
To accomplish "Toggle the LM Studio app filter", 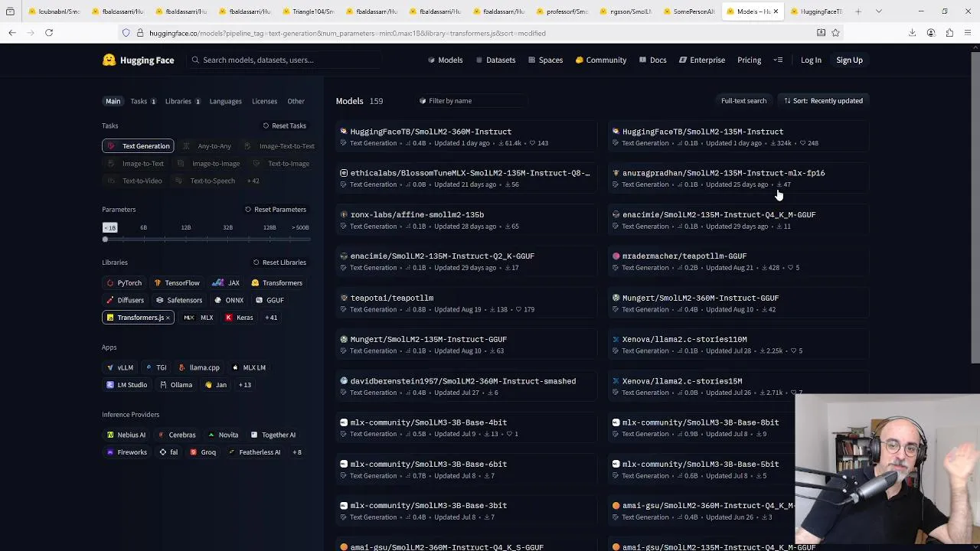I will [126, 385].
